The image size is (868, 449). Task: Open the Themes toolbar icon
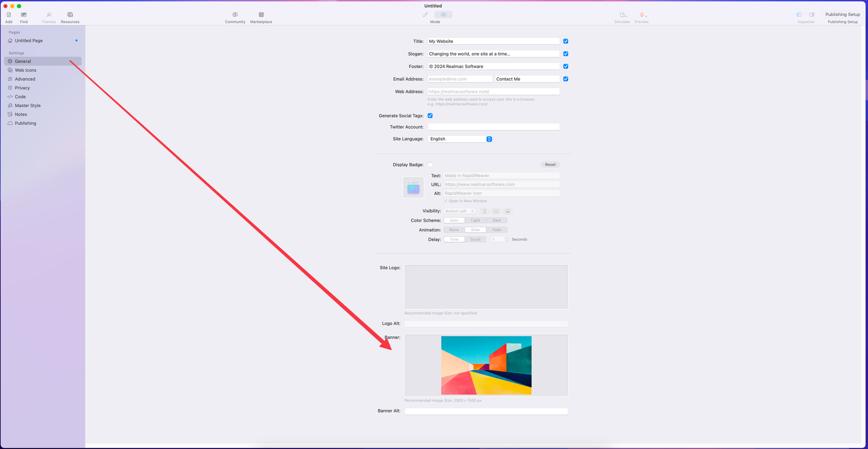(49, 15)
